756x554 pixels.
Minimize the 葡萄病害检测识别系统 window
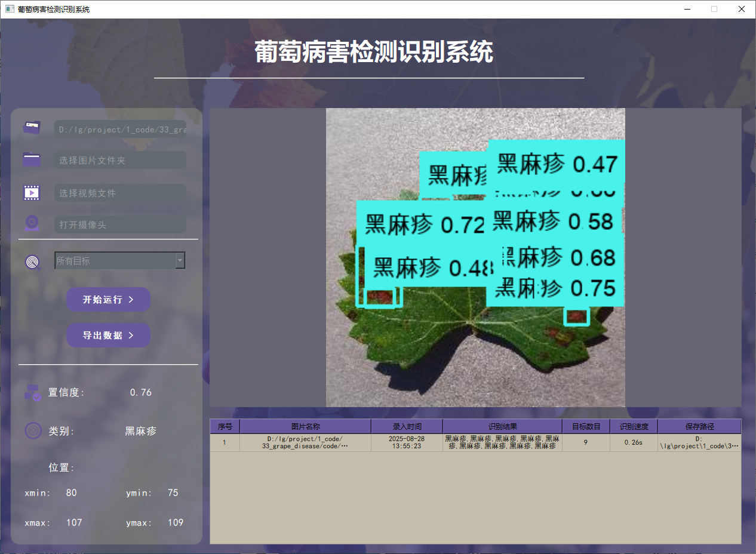(x=687, y=9)
